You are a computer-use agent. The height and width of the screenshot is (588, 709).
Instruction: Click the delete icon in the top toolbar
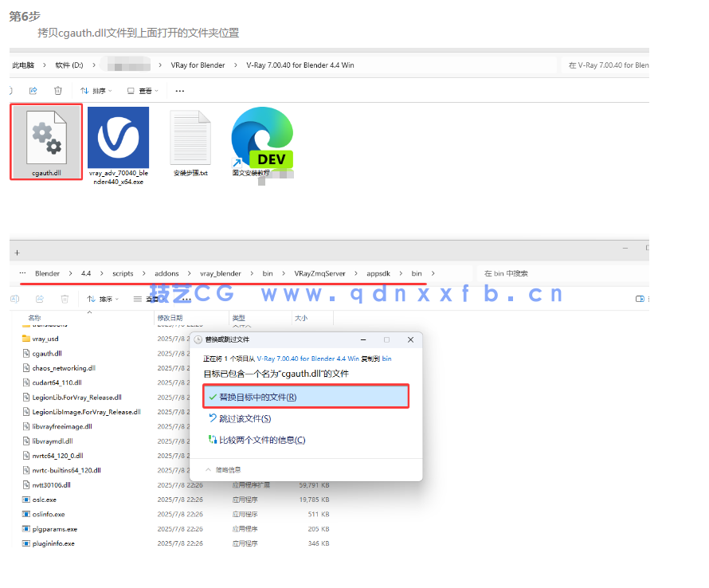tap(57, 91)
